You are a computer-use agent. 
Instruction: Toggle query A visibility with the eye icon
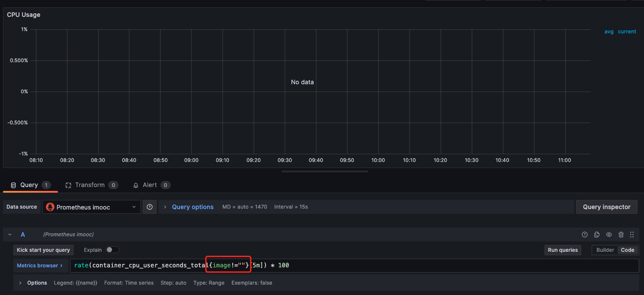pyautogui.click(x=609, y=235)
